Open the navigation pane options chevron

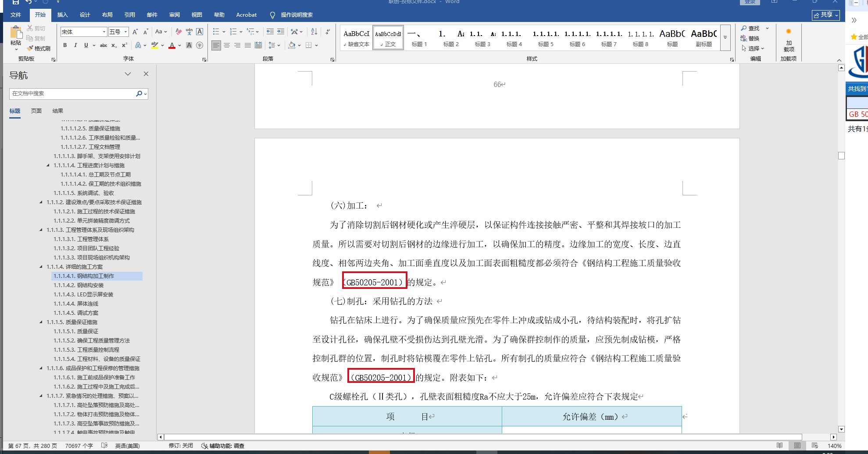128,74
